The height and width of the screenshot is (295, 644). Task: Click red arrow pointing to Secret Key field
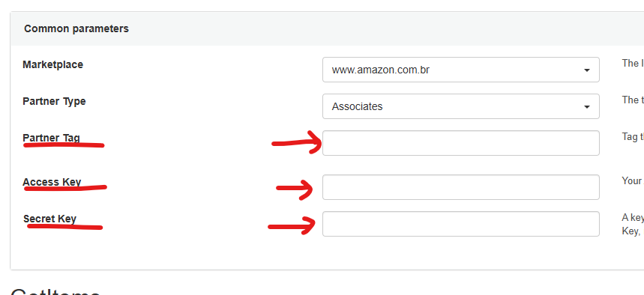tap(292, 225)
